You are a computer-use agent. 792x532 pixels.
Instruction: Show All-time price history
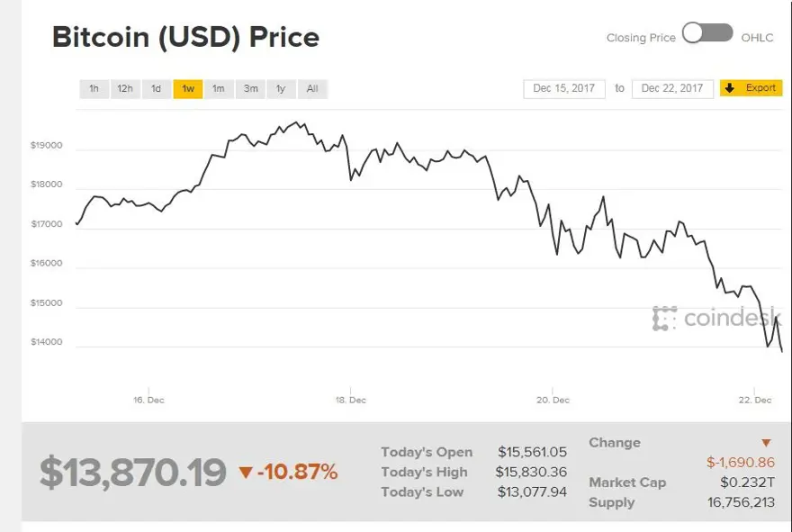[312, 89]
